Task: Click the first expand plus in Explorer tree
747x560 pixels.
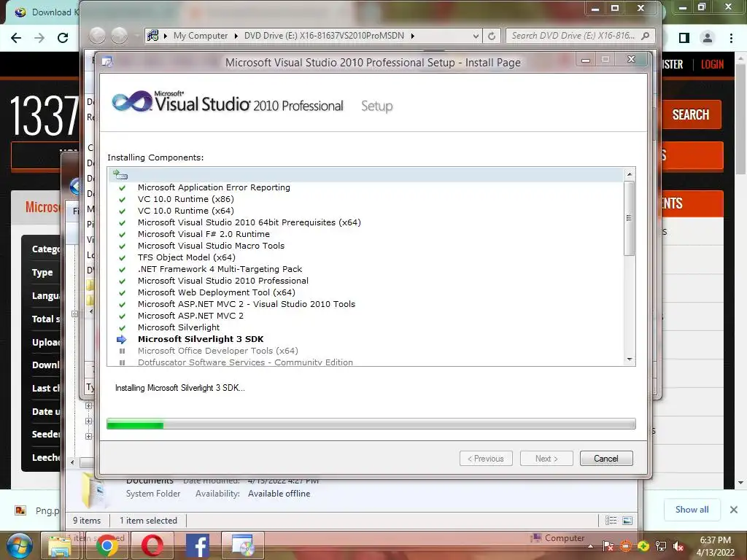Action: click(88, 405)
